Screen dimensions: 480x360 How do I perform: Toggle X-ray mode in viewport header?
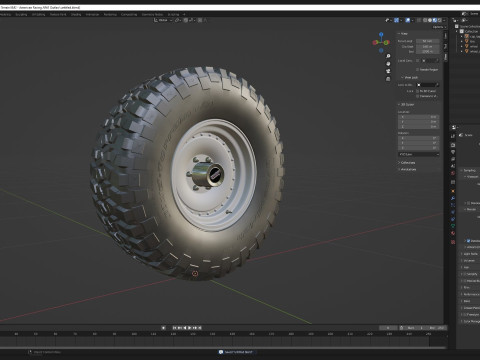419,20
